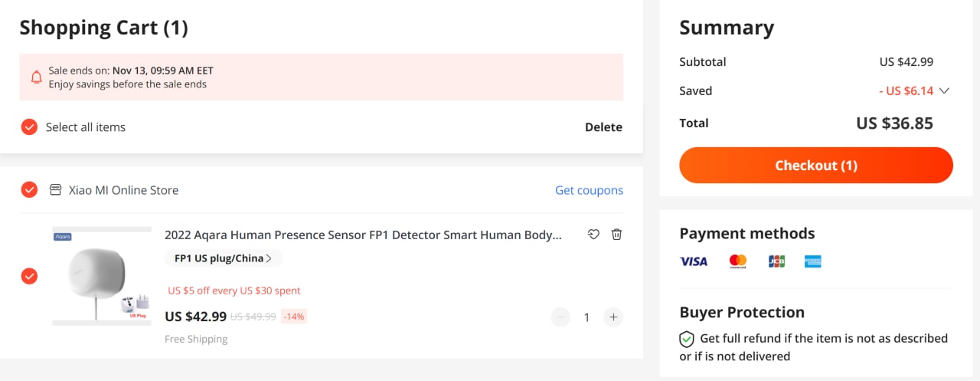Uncheck the Xiao MI Online Store checkbox
980x381 pixels.
pyautogui.click(x=29, y=189)
